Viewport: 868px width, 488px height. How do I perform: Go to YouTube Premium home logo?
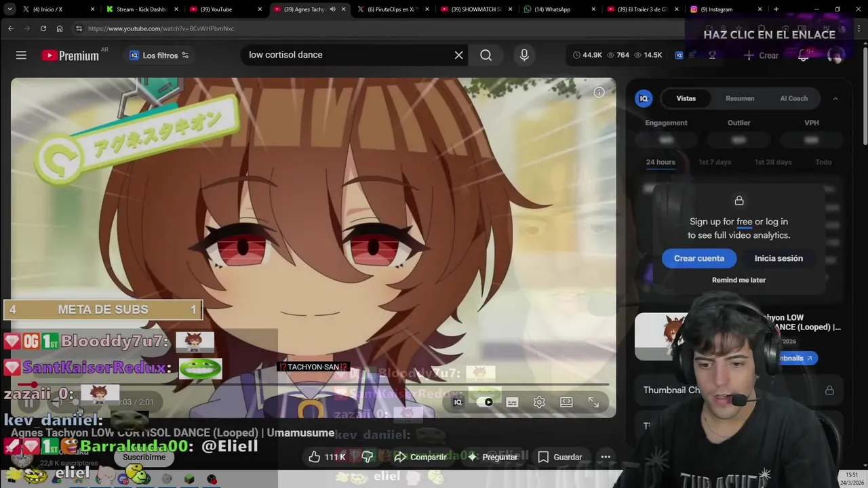click(71, 56)
